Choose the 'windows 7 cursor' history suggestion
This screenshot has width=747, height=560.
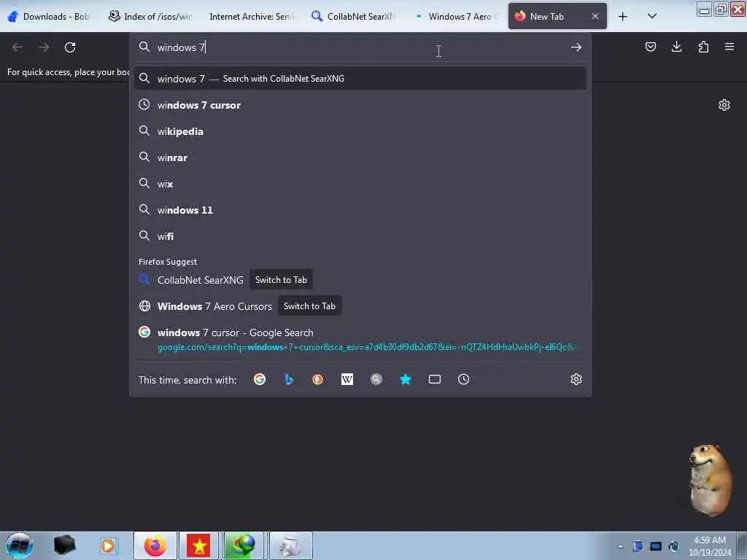coord(360,105)
